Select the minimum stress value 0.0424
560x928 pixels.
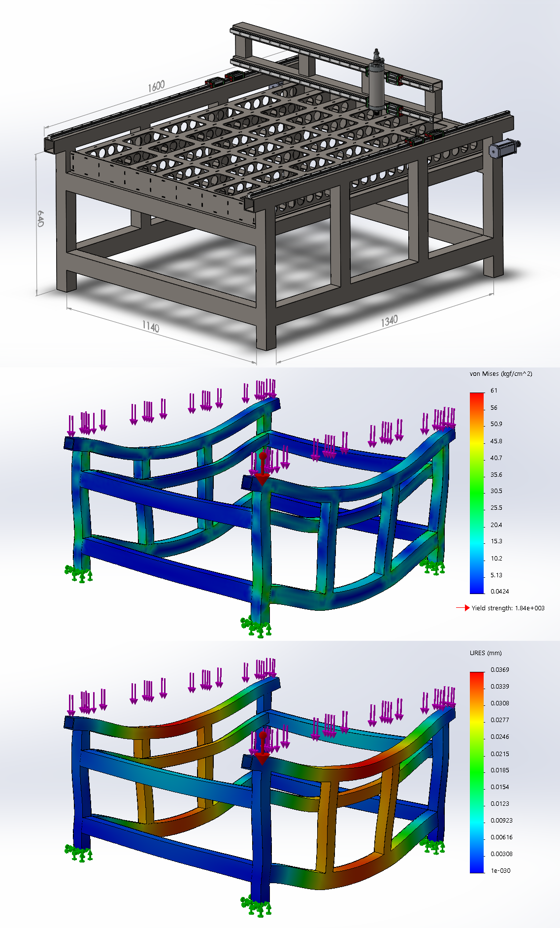pos(500,591)
